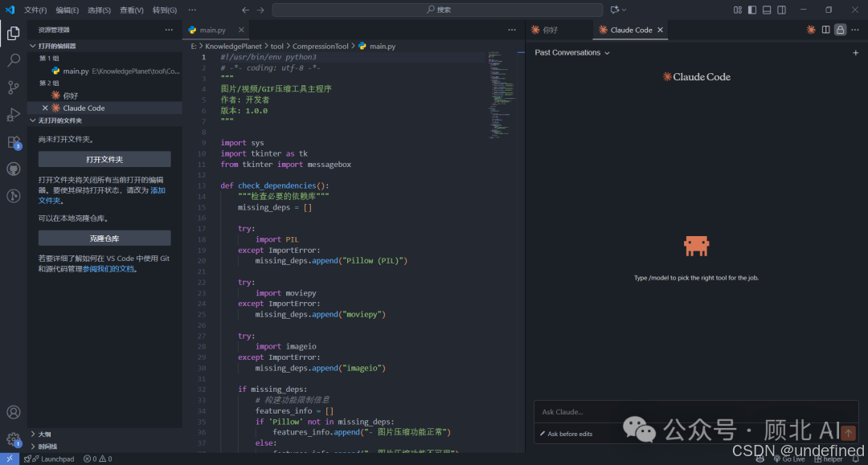Start a new conversation with plus icon
This screenshot has width=868, height=465.
(x=855, y=52)
